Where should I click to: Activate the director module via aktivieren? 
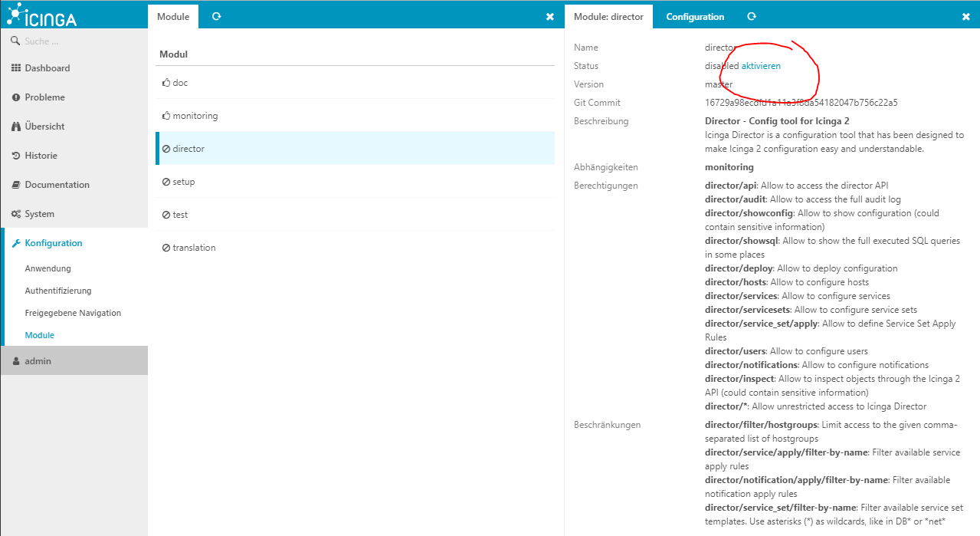click(761, 66)
